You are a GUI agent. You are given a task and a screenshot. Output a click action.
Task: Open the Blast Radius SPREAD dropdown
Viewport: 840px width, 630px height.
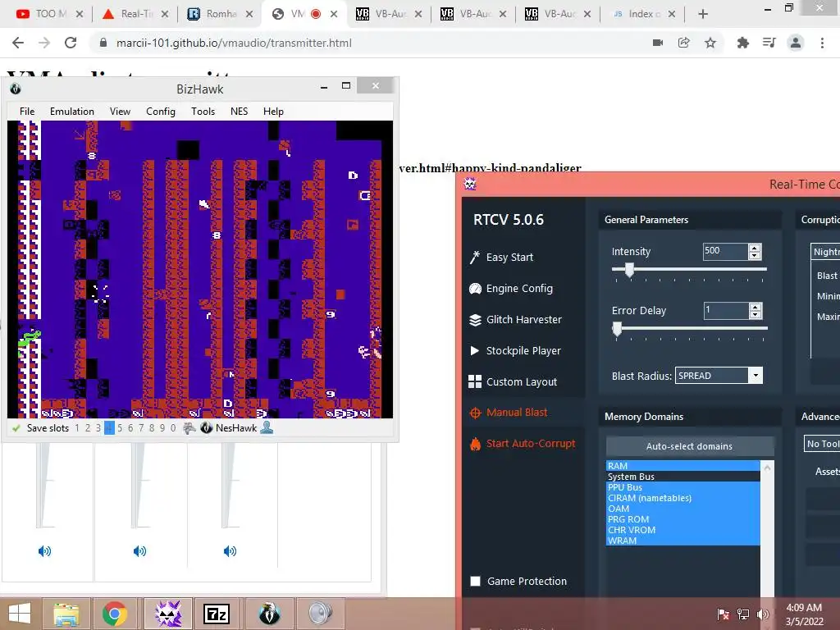click(x=756, y=376)
